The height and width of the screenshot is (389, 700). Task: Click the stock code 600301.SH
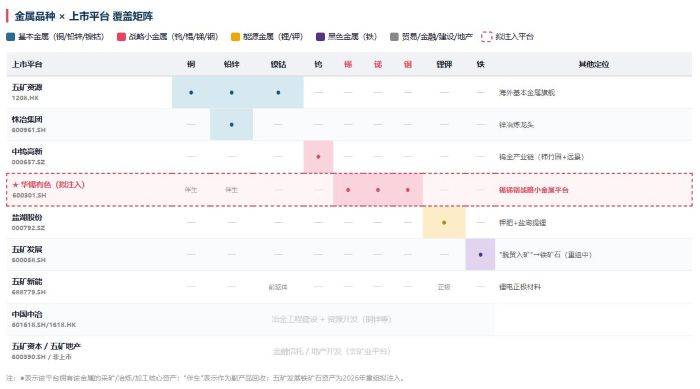pos(29,195)
